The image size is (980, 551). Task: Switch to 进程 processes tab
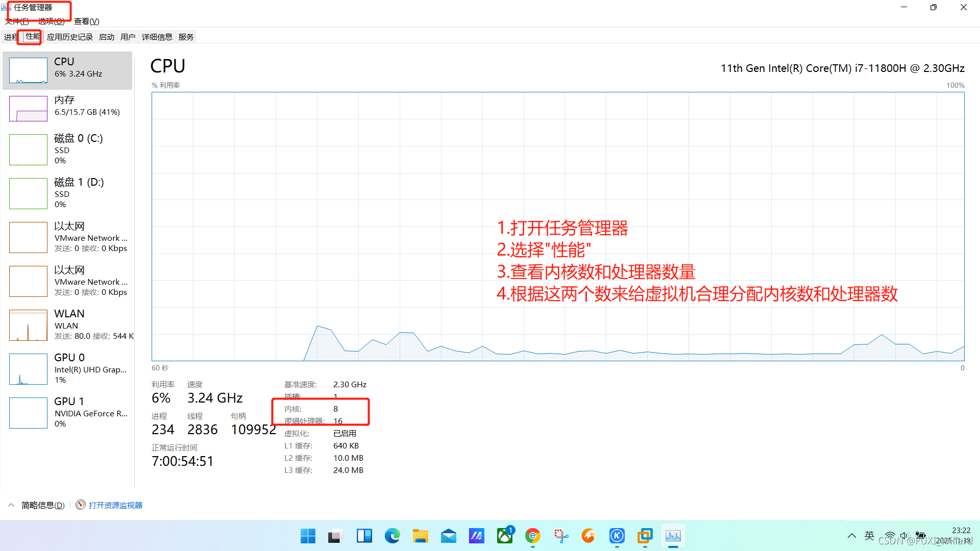(x=11, y=37)
